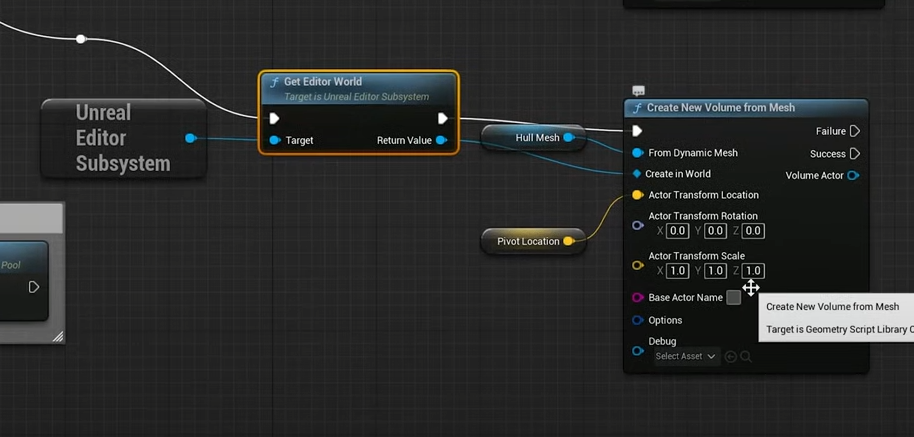Click the Actor Transform Rotation pin
This screenshot has height=437, width=914.
tap(638, 225)
